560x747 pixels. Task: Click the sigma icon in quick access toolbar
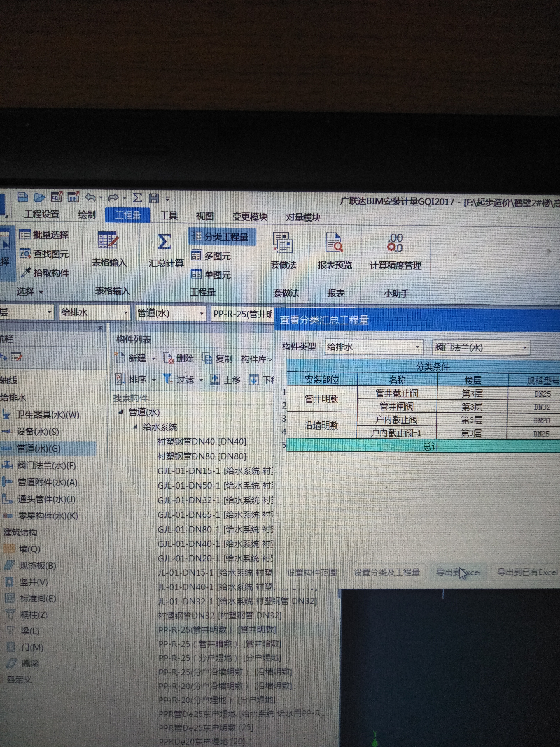point(137,198)
